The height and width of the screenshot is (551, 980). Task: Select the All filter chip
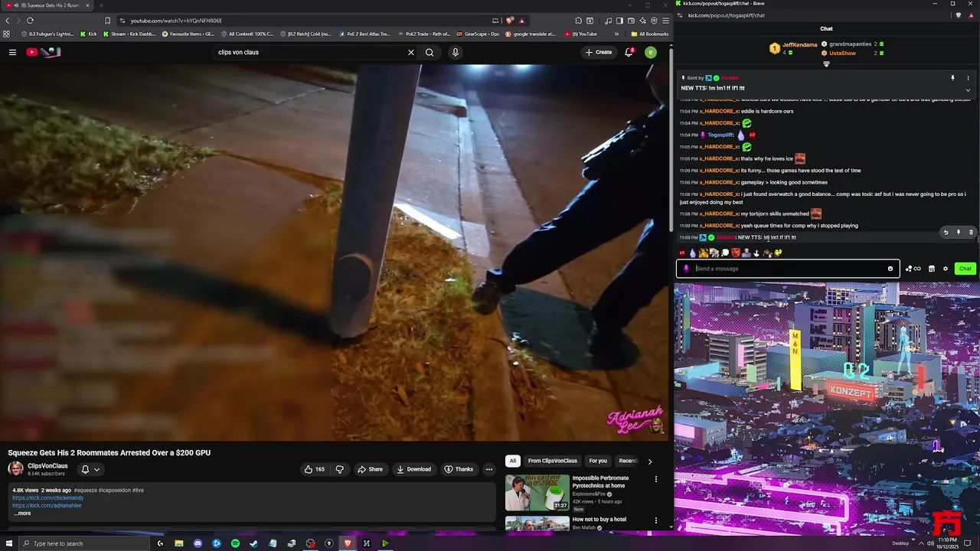point(513,461)
